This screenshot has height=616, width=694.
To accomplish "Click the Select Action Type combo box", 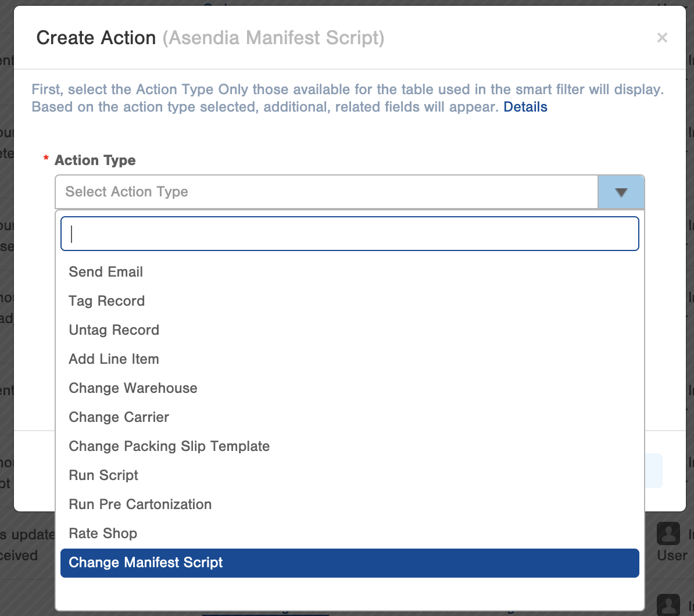I will click(x=350, y=192).
